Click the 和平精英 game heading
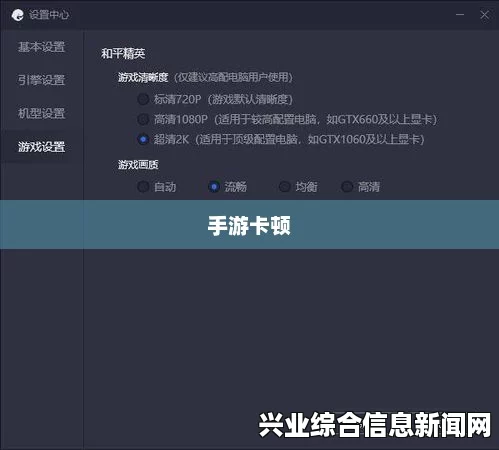The height and width of the screenshot is (450, 499). click(x=123, y=54)
